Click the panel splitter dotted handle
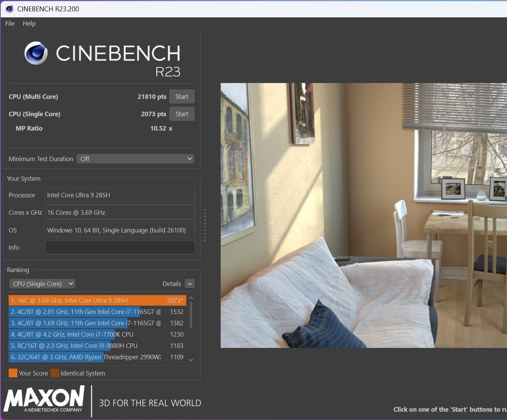The image size is (507, 420). pyautogui.click(x=205, y=225)
